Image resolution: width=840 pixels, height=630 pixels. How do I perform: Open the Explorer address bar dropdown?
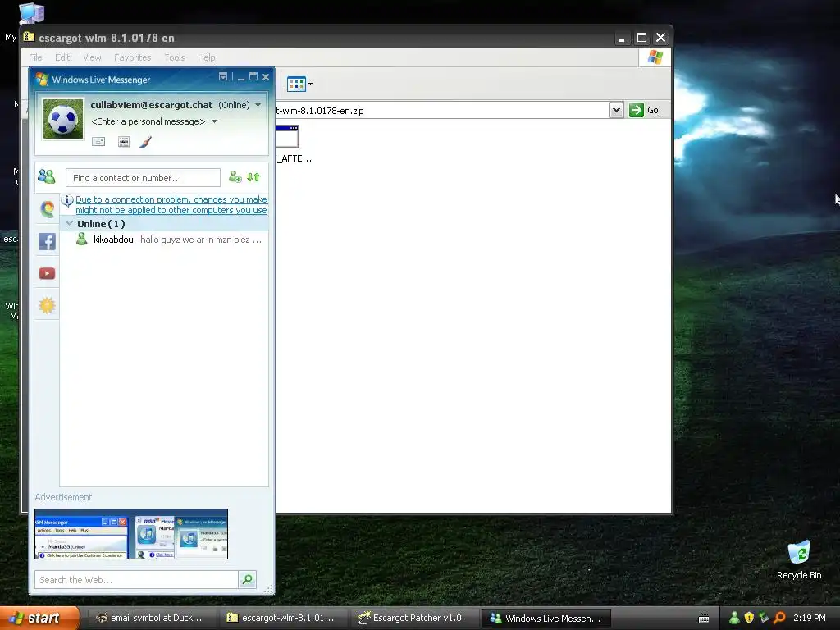[616, 110]
